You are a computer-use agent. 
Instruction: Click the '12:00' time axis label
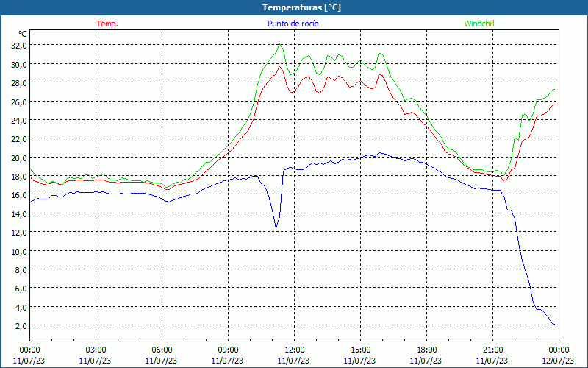point(295,350)
